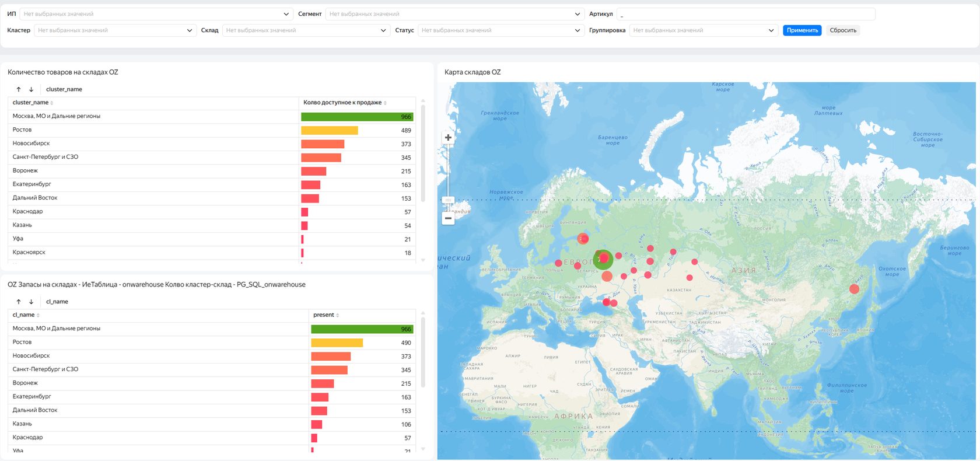The width and height of the screenshot is (980, 461).
Task: Select Ростов row in cluster_name table
Action: [211, 130]
